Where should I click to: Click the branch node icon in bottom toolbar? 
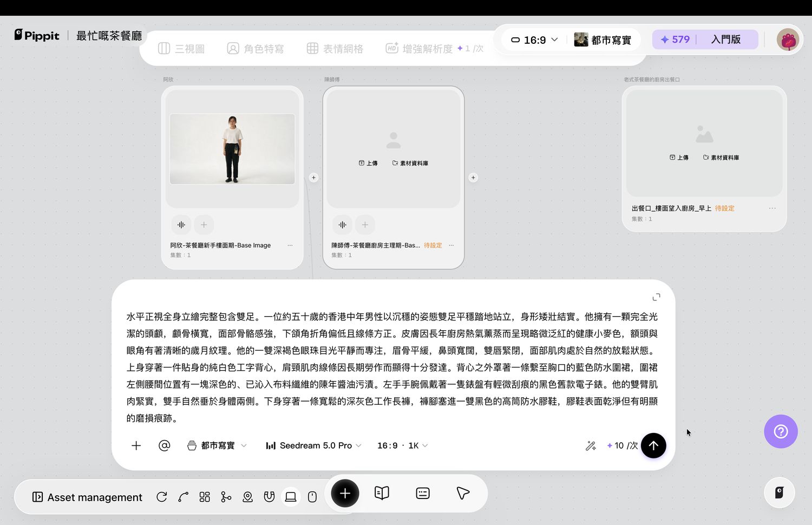coord(226,497)
